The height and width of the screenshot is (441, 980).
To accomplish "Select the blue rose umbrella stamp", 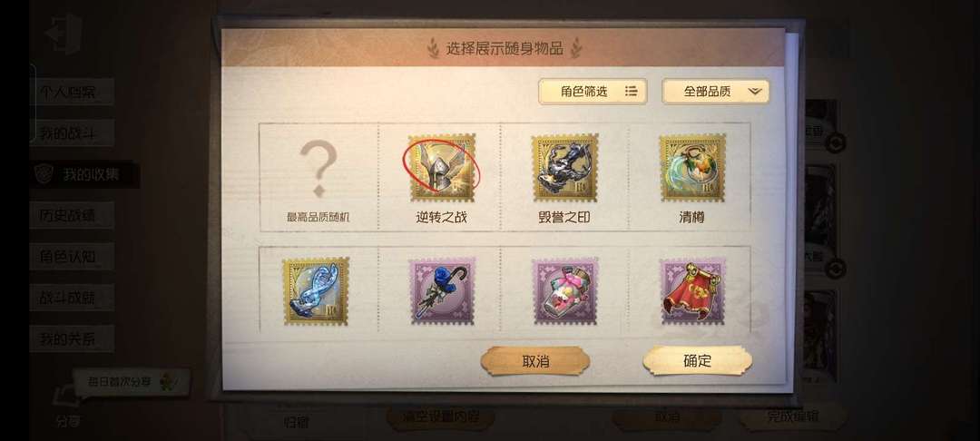I will pos(442,291).
